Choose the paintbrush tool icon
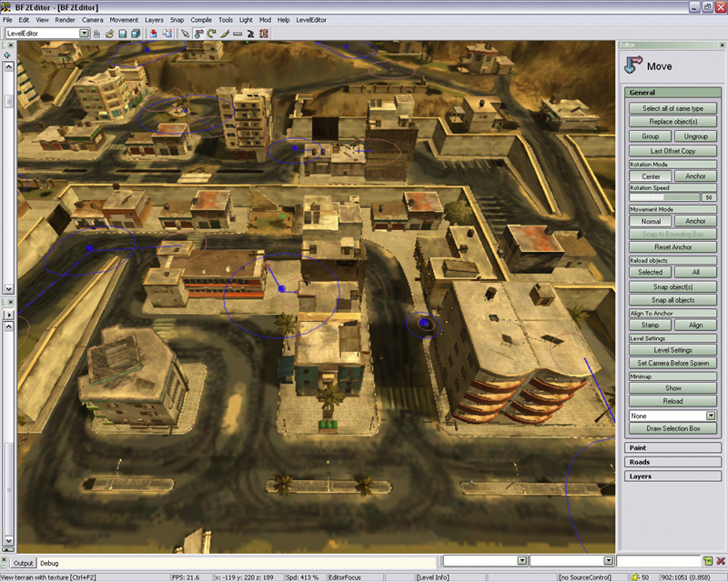728x582 pixels. pyautogui.click(x=225, y=34)
